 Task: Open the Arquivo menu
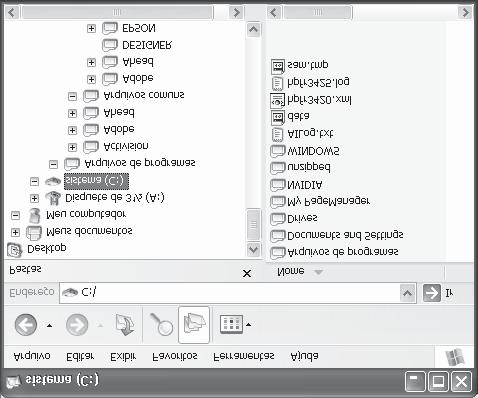point(32,356)
